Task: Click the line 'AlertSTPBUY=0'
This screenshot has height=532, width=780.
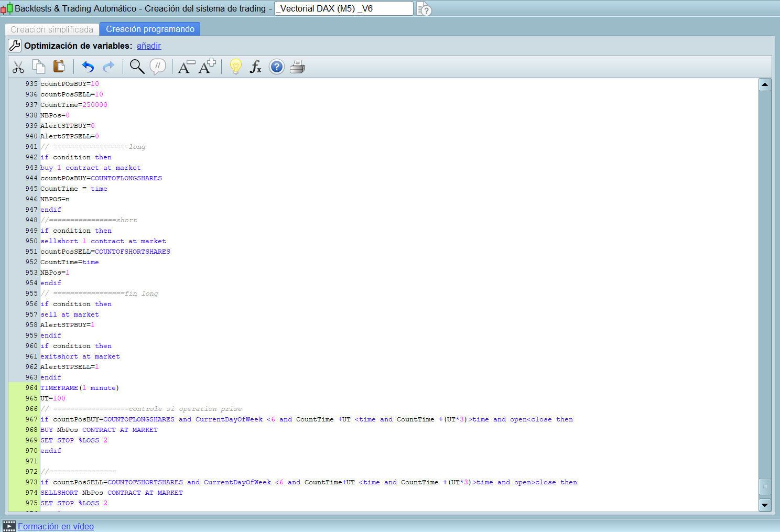Action: (68, 126)
